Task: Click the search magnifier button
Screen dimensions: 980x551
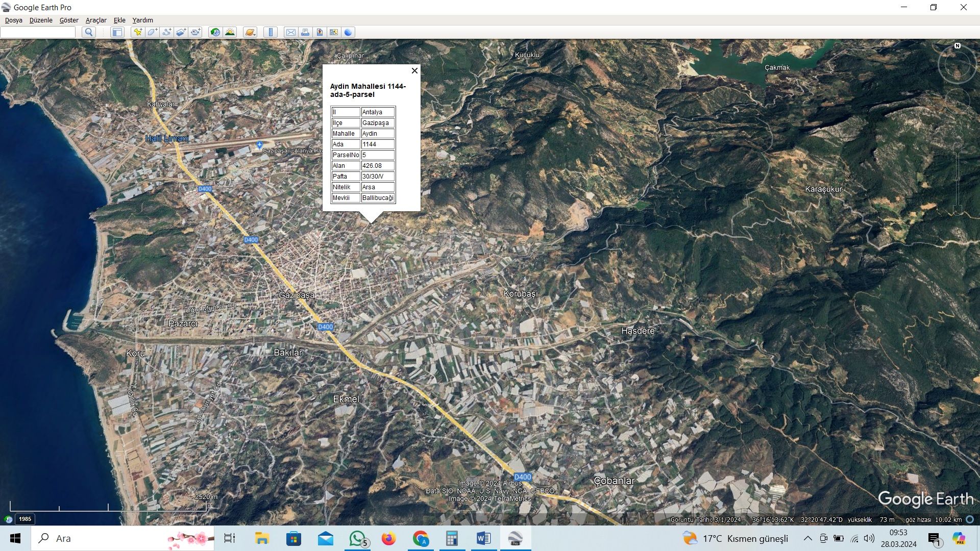Action: click(89, 32)
